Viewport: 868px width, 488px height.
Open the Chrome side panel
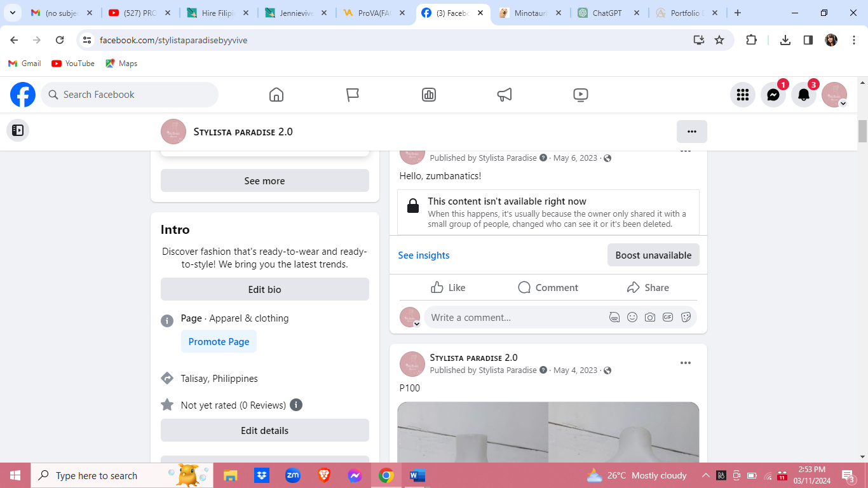click(x=808, y=40)
